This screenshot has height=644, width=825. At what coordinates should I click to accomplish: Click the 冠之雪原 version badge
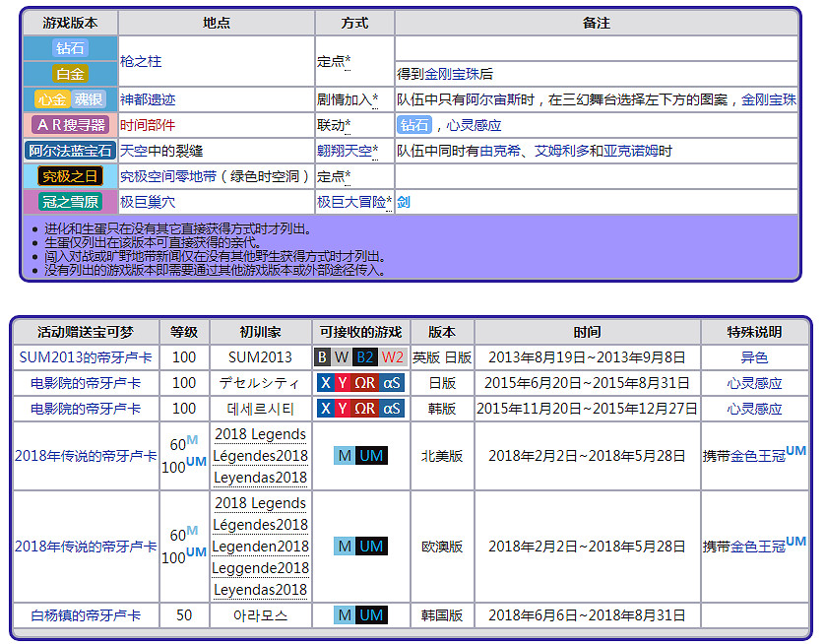tap(70, 202)
